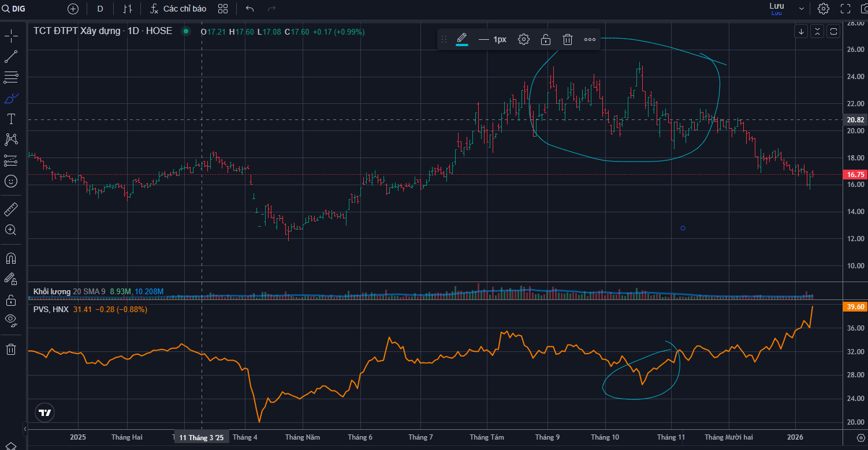This screenshot has width=868, height=450.
Task: Open the text annotation tool
Action: [x=11, y=119]
